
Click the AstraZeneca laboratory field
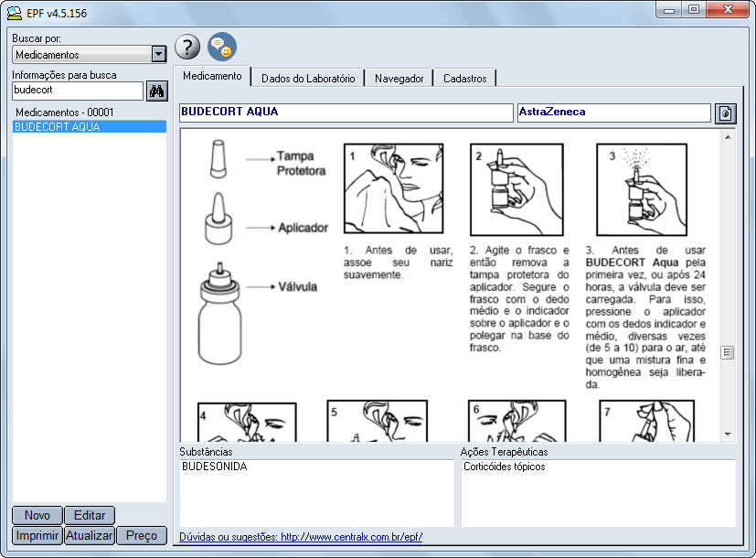613,113
